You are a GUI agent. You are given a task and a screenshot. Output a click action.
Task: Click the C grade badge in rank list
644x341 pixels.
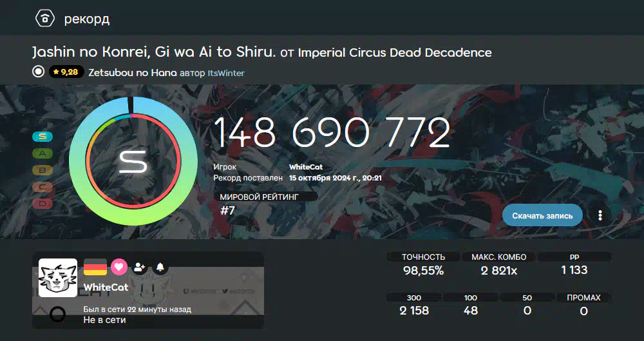pos(43,187)
